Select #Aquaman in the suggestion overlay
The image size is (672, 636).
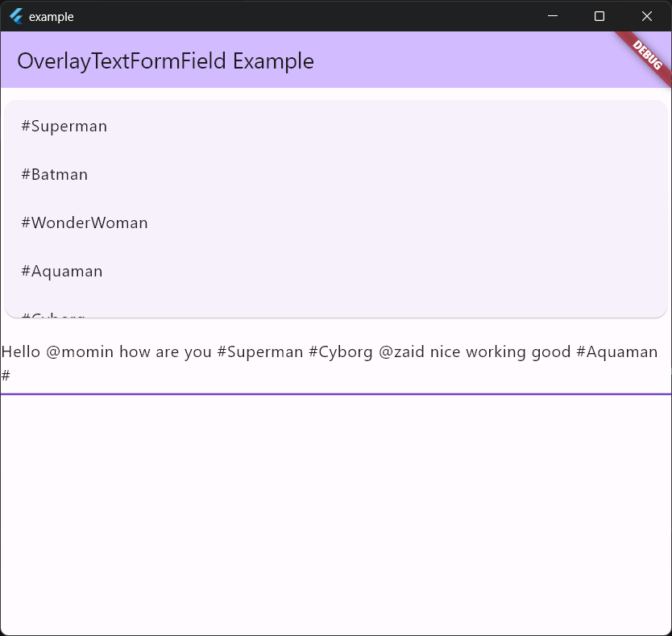coord(335,271)
